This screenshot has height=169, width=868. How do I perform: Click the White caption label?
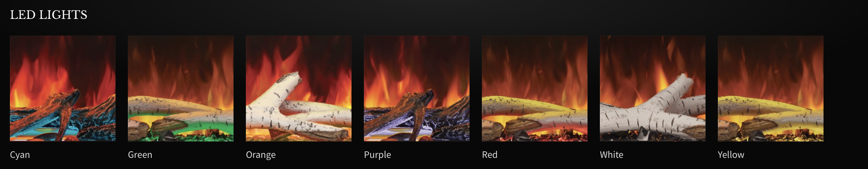(612, 154)
